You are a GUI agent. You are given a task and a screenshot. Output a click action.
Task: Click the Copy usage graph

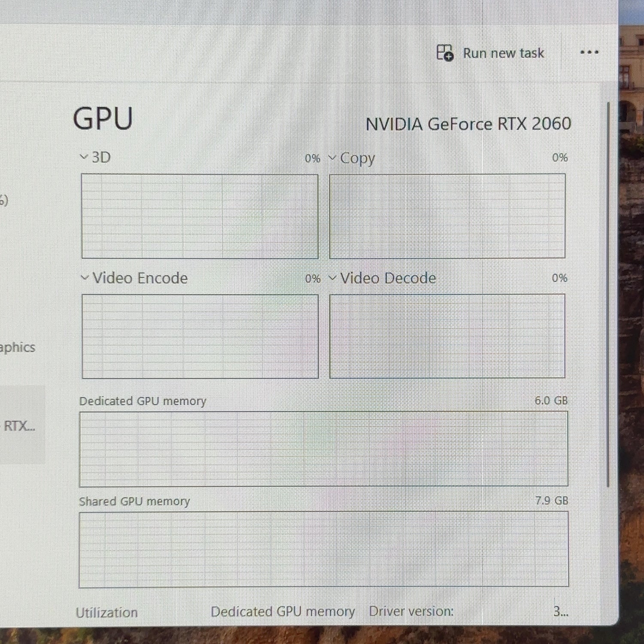[x=447, y=216]
